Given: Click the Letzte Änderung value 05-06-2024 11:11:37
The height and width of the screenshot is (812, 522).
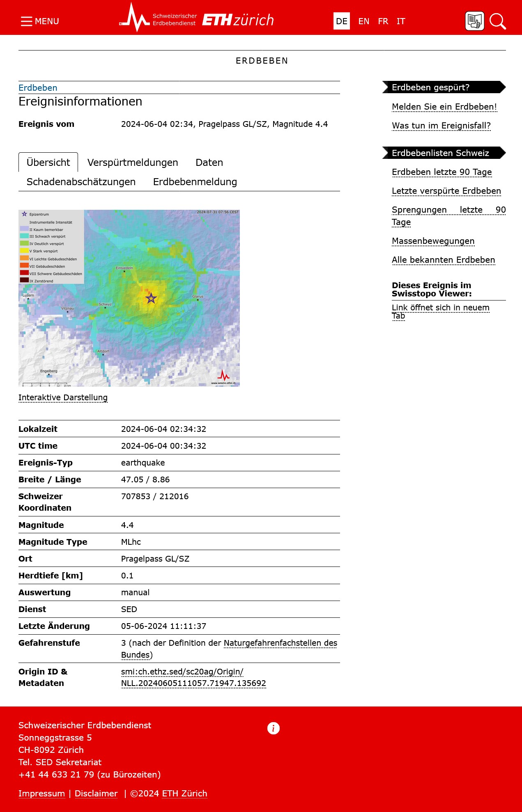Looking at the screenshot, I should coord(163,626).
